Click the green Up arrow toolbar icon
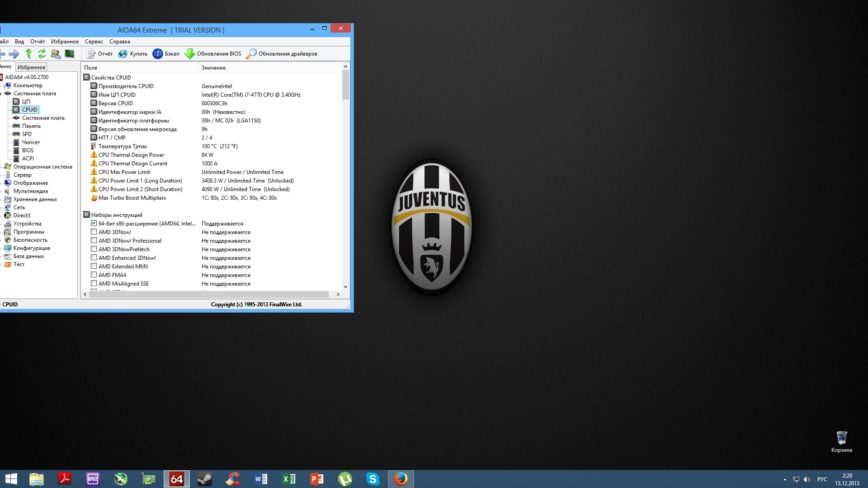Image resolution: width=868 pixels, height=488 pixels. [x=28, y=54]
